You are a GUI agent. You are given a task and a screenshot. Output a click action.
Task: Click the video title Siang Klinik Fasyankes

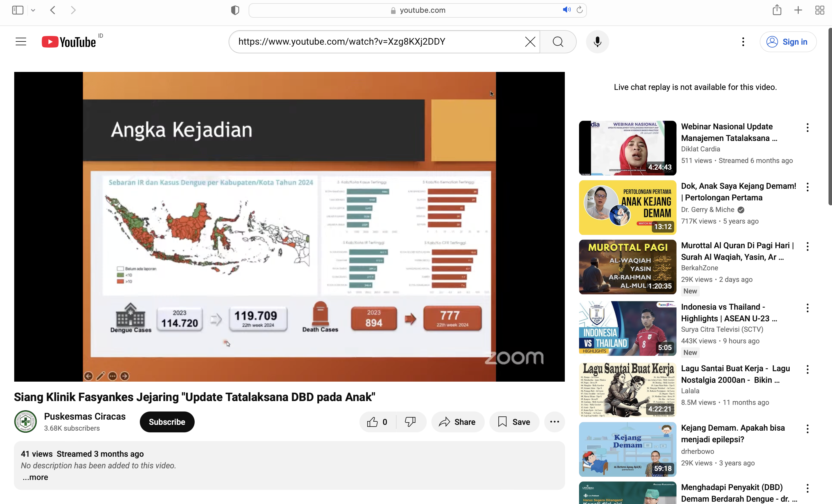pos(194,397)
